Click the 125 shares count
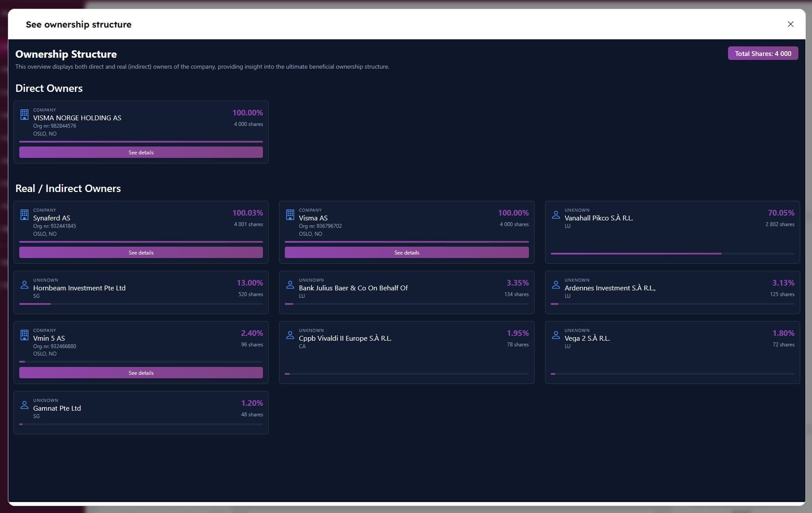Viewport: 812px width, 513px height. pos(782,294)
